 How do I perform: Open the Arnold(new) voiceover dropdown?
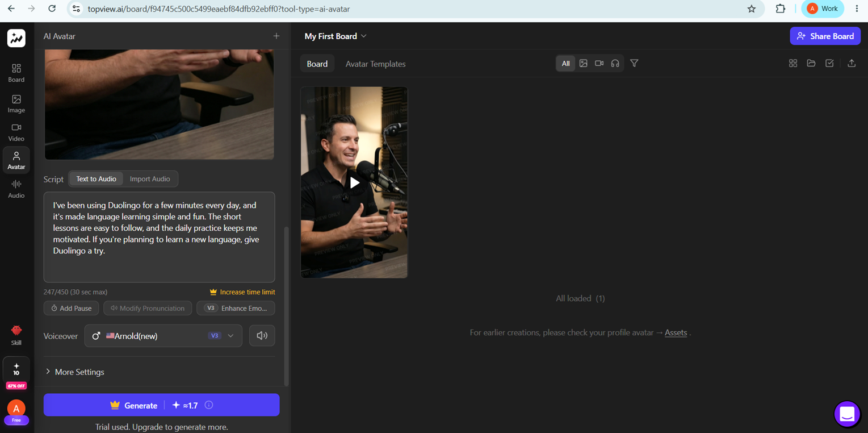[x=163, y=336]
